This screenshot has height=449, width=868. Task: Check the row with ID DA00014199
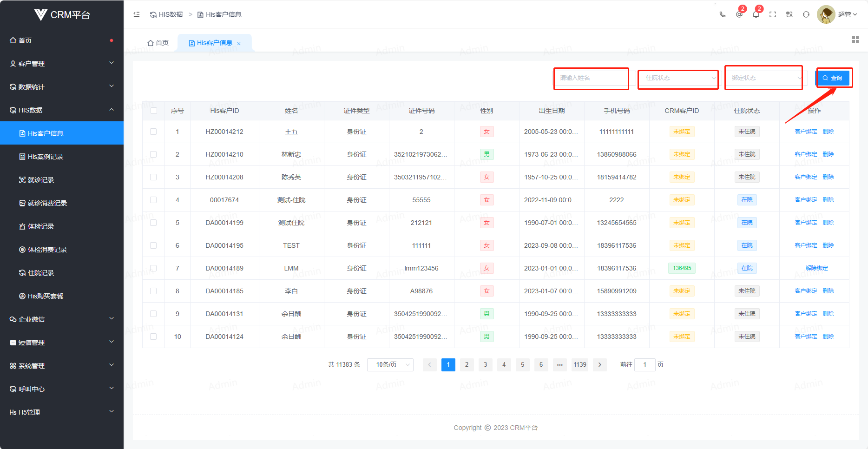pyautogui.click(x=153, y=223)
